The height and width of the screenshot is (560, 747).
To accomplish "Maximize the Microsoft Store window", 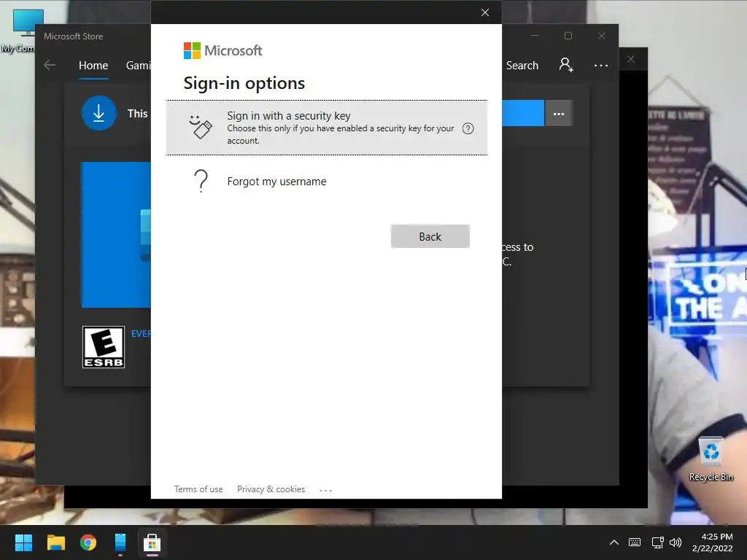I will click(x=568, y=36).
